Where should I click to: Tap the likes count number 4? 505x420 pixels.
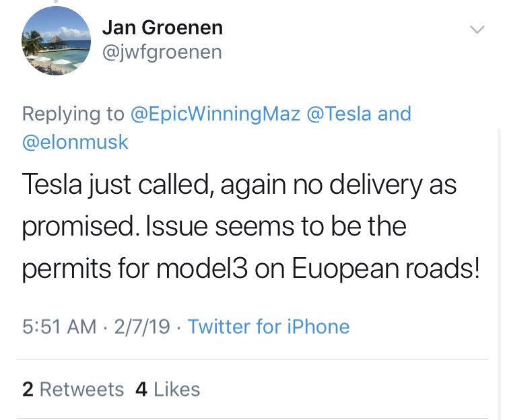[x=141, y=389]
